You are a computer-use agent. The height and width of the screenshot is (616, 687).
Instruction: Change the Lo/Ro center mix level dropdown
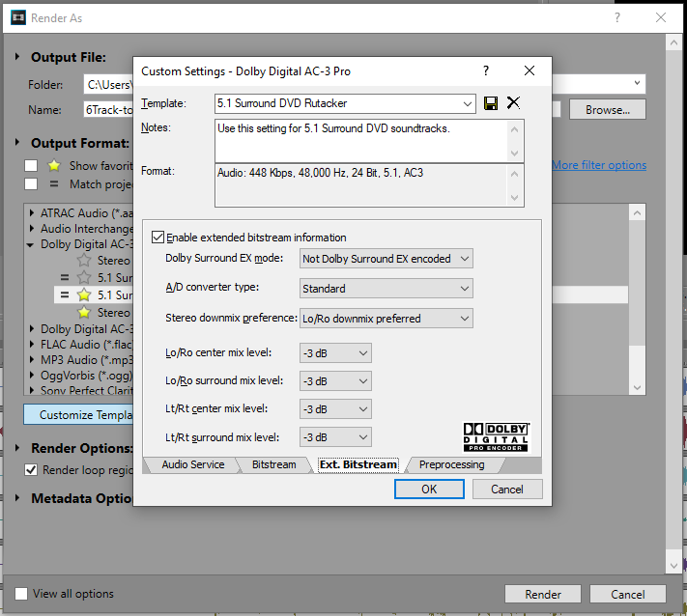coord(335,352)
